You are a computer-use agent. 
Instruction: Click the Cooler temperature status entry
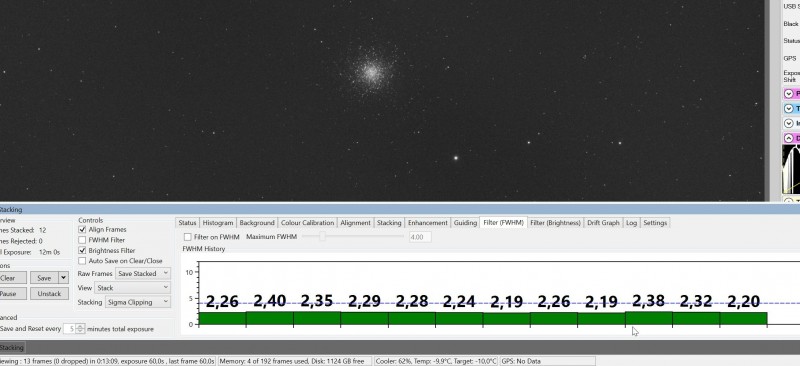tap(436, 361)
